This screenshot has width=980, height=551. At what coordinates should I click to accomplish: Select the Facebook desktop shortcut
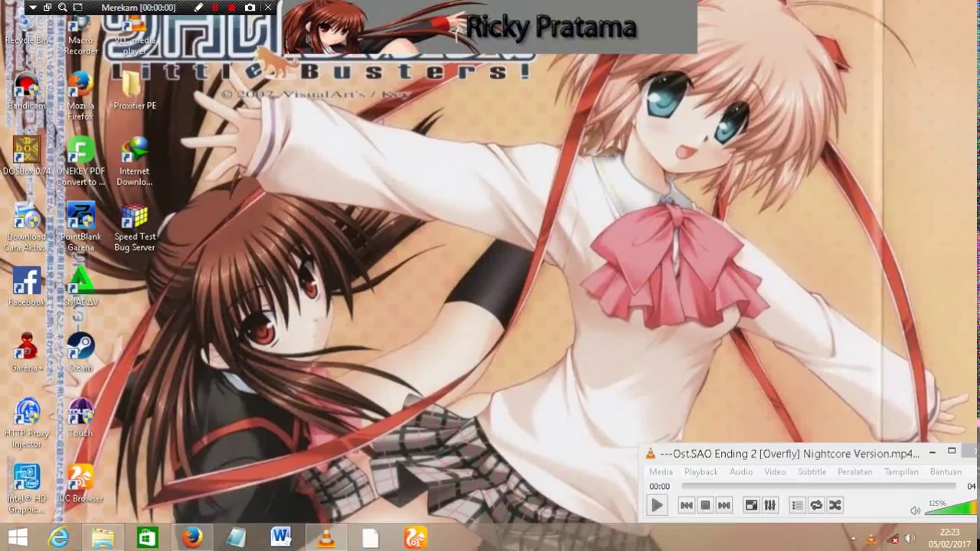click(27, 288)
